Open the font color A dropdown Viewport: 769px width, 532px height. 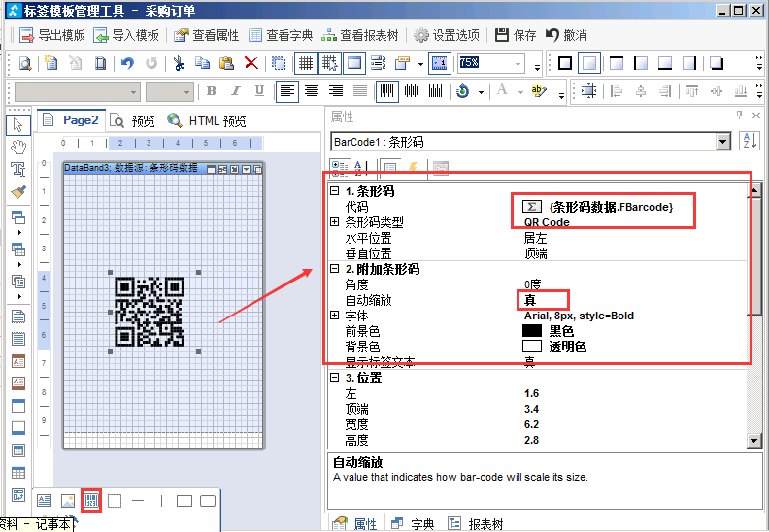click(520, 91)
